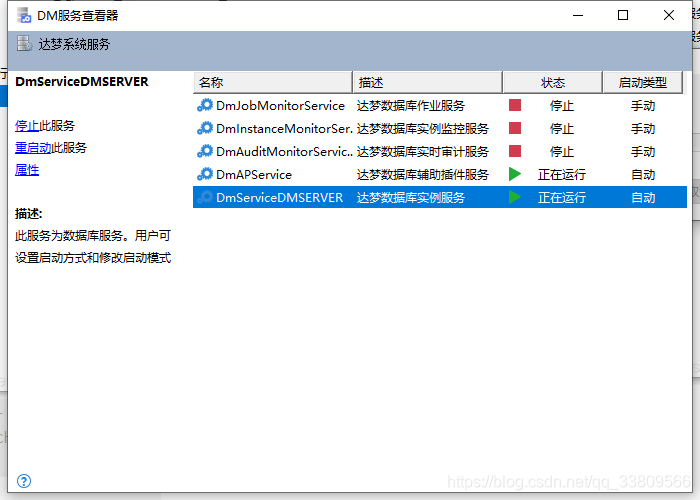Viewport: 700px width, 500px height.
Task: Sort by the 名称 column header
Action: pyautogui.click(x=273, y=83)
